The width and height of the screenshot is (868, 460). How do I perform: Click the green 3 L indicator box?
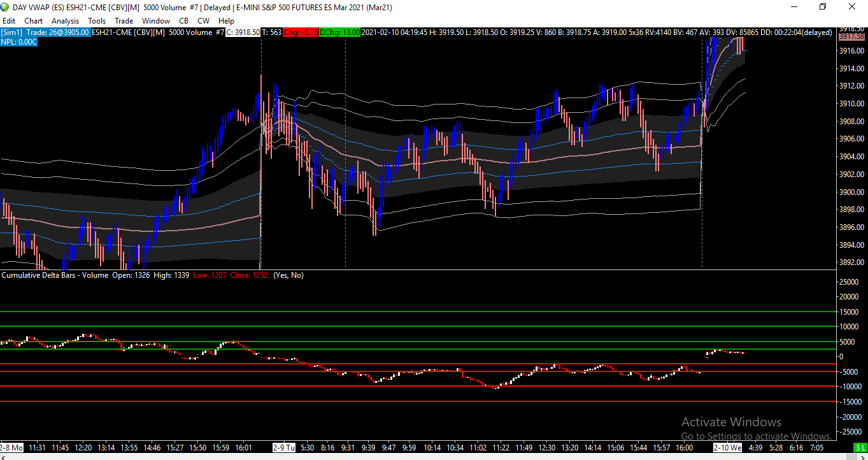(860, 448)
